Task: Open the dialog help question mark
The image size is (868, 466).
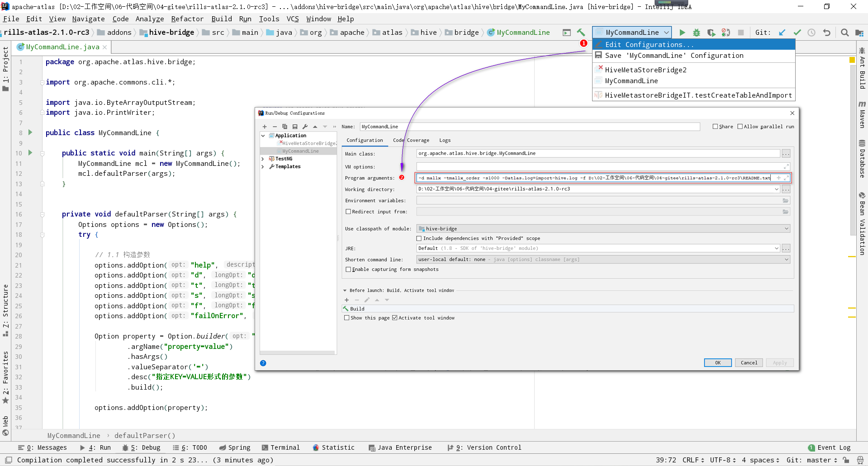Action: 263,363
